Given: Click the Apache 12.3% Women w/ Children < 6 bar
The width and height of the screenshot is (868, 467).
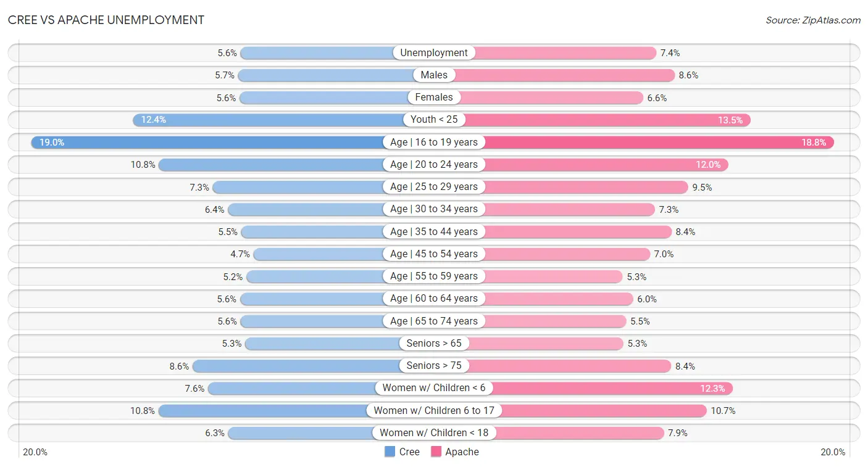Looking at the screenshot, I should click(x=583, y=388).
